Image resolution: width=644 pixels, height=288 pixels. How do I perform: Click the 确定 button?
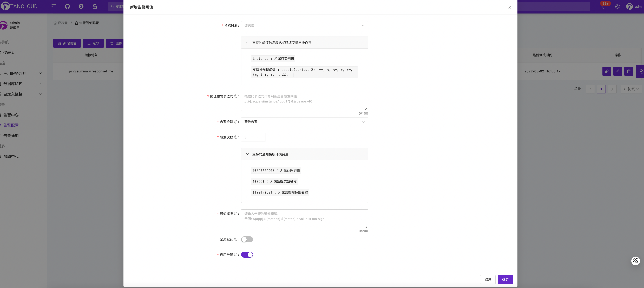click(505, 279)
